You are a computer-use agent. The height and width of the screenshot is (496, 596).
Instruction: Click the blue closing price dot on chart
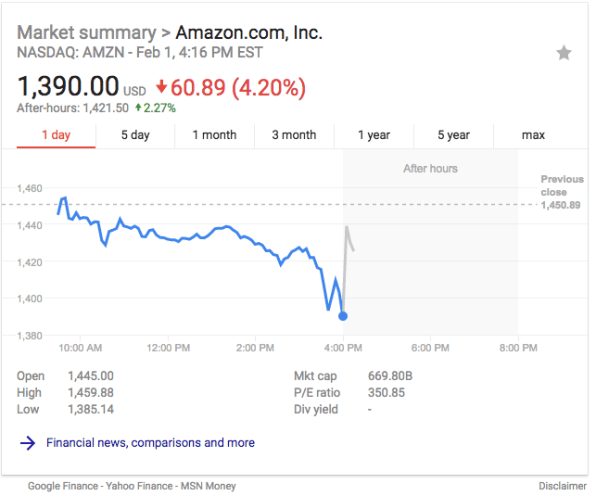coord(343,316)
